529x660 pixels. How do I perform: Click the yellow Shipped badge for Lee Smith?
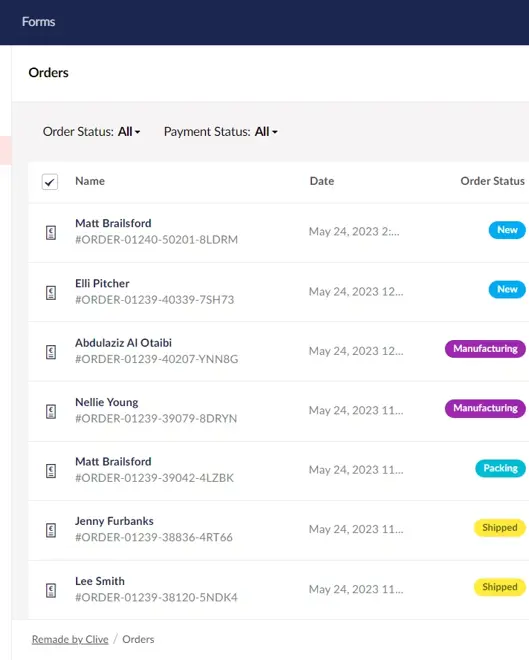pos(500,587)
